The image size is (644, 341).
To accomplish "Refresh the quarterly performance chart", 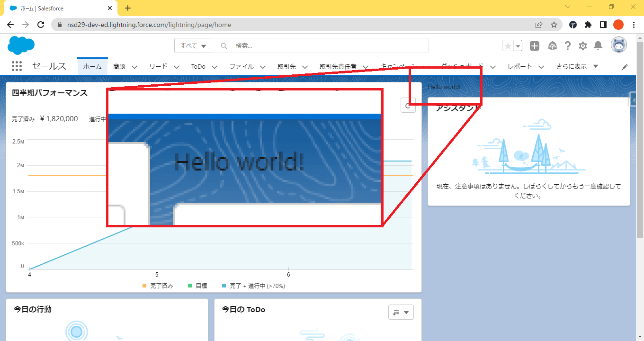I will (x=408, y=106).
